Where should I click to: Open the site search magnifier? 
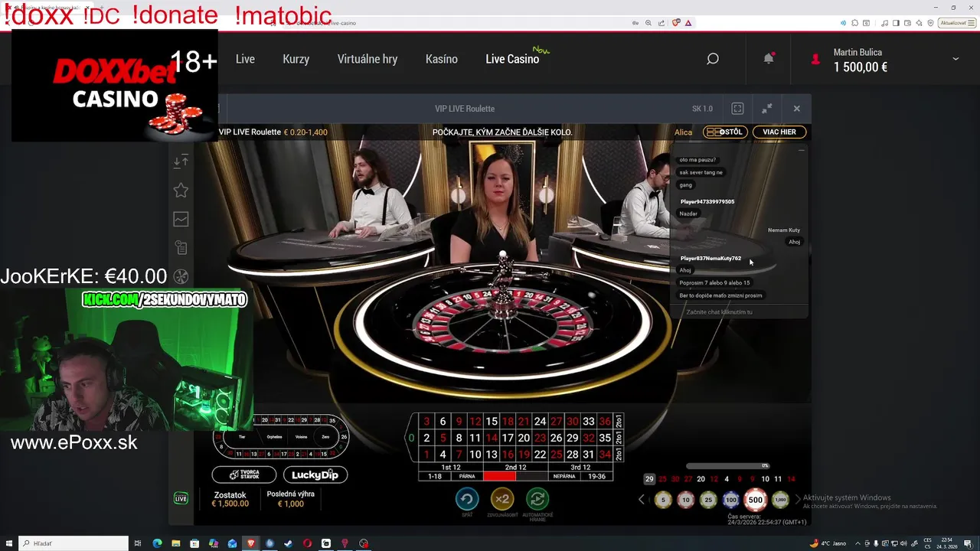713,59
